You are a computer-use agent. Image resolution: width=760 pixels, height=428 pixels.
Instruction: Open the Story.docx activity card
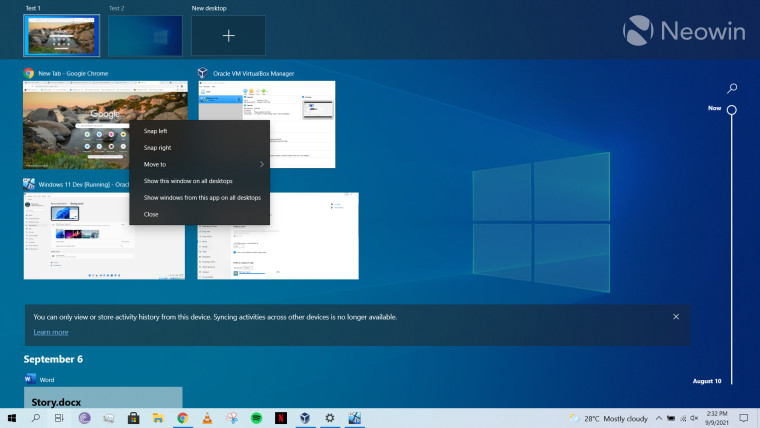pyautogui.click(x=103, y=397)
